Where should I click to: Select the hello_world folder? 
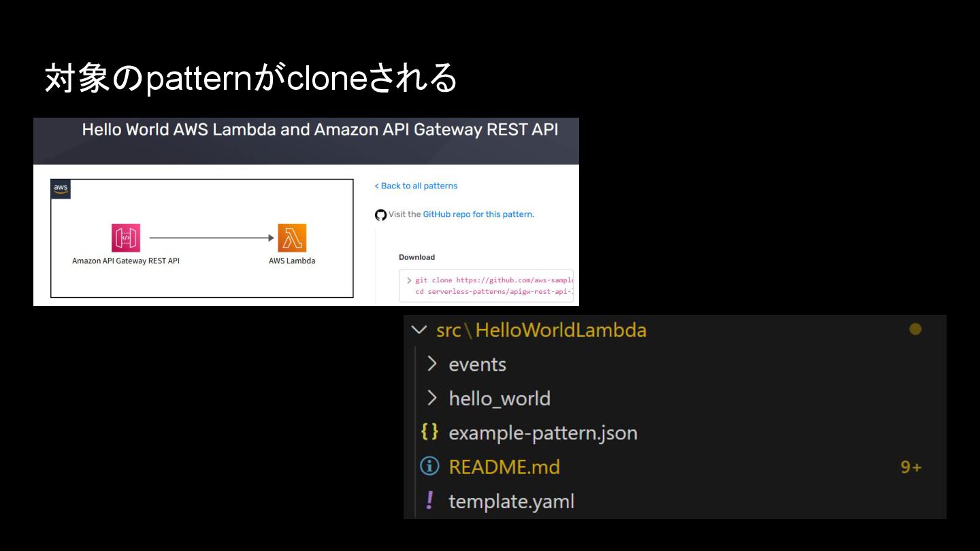click(500, 399)
